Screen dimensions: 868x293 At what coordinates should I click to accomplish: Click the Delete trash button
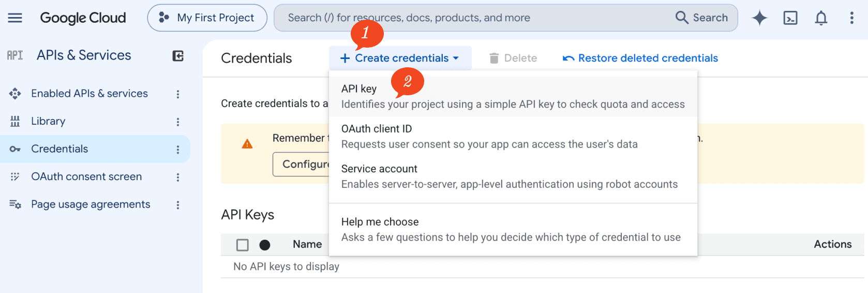pyautogui.click(x=513, y=58)
